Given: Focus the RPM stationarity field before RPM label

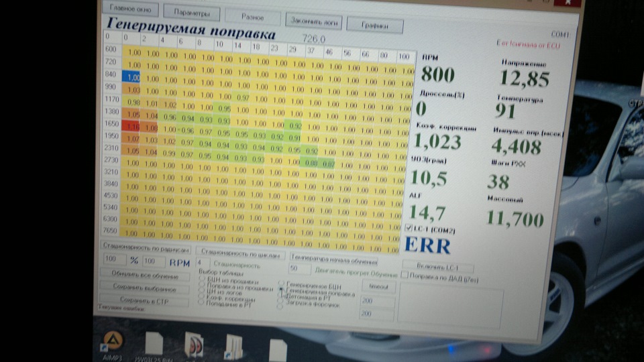Looking at the screenshot, I should coord(154,261).
